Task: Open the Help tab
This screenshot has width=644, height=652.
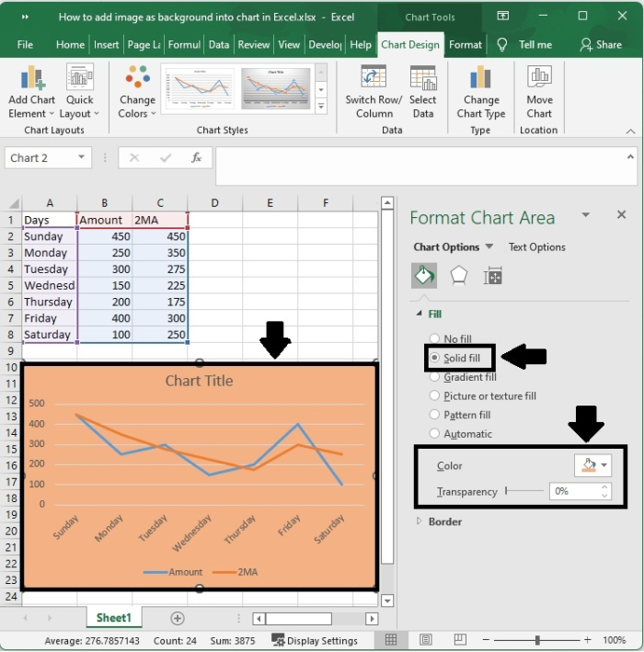Action: (x=361, y=45)
